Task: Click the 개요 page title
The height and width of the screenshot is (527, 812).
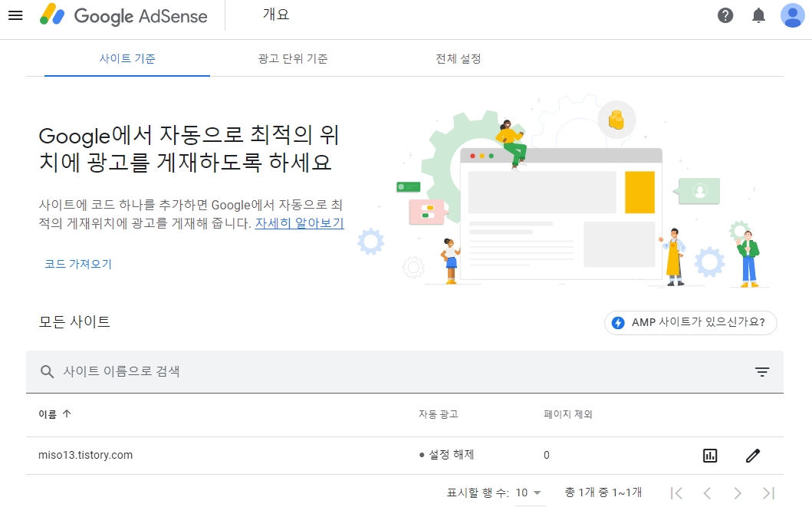Action: click(276, 15)
